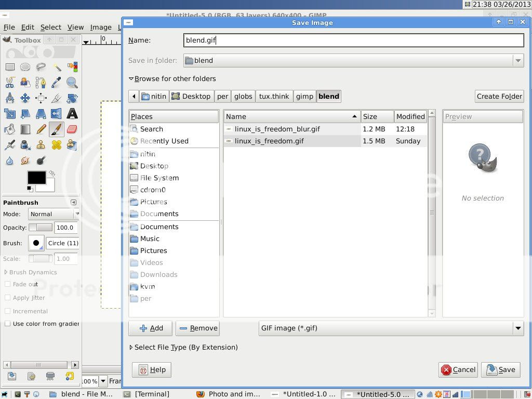532x399 pixels.
Task: Toggle Use color from gradient checkbox
Action: tap(7, 324)
